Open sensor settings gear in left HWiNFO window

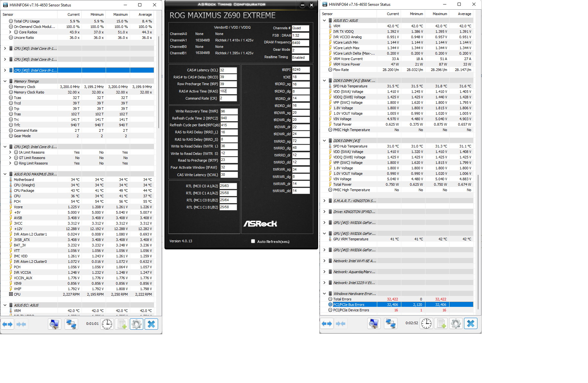tap(137, 324)
